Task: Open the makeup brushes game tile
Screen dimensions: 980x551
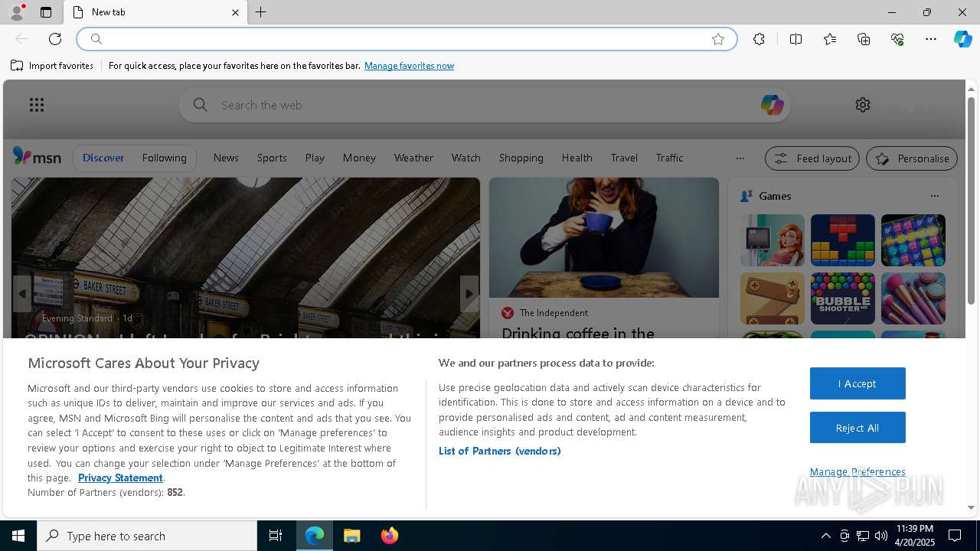Action: coord(913,298)
